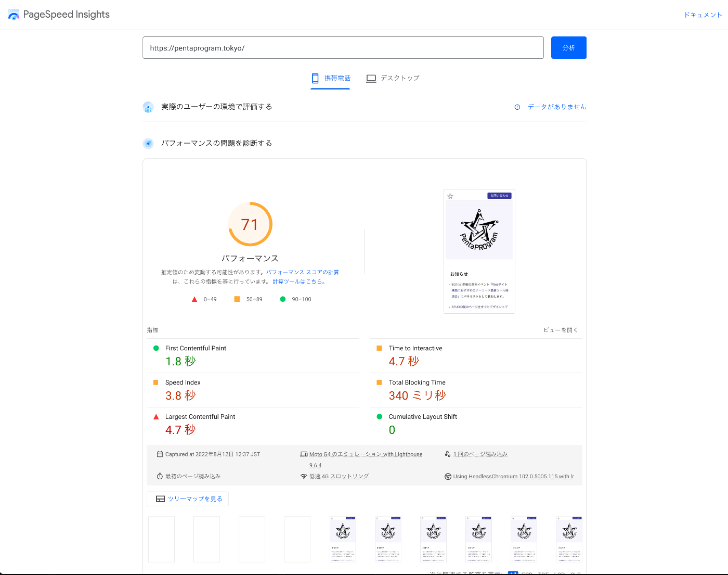Click the PageSpeed Insights logo icon
This screenshot has height=575, width=728.
point(14,15)
